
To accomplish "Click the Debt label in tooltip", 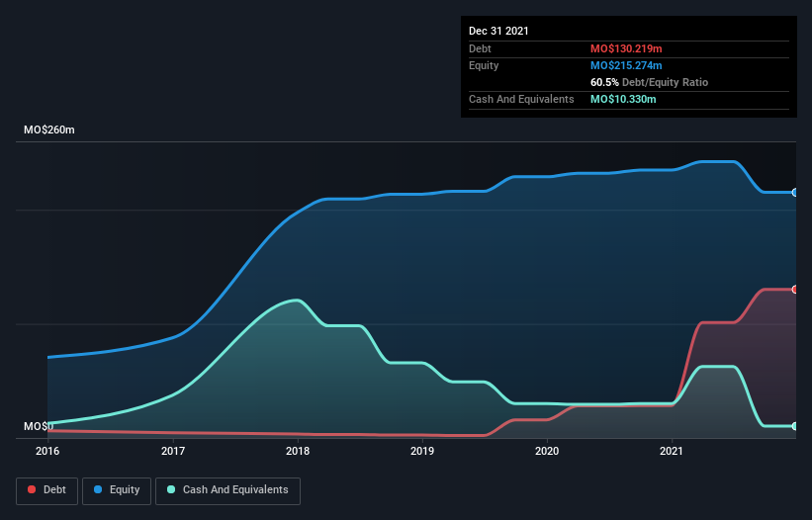I will pos(480,48).
